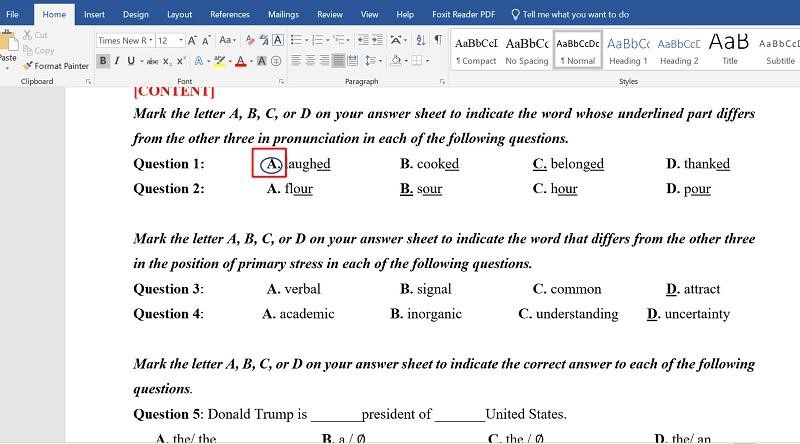Viewport: 800px width, 444px height.
Task: Open the underline style dropdown arrow
Action: pos(141,61)
